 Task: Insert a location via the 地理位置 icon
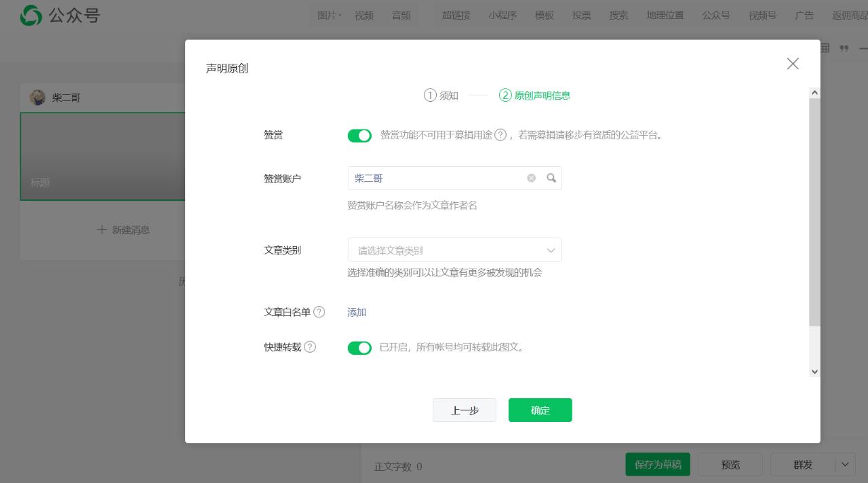click(x=665, y=15)
